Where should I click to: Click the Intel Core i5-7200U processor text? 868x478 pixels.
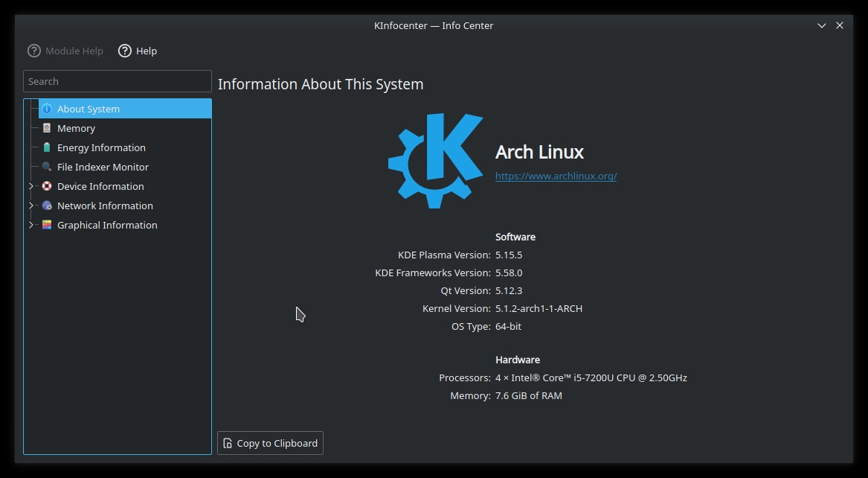pos(591,377)
